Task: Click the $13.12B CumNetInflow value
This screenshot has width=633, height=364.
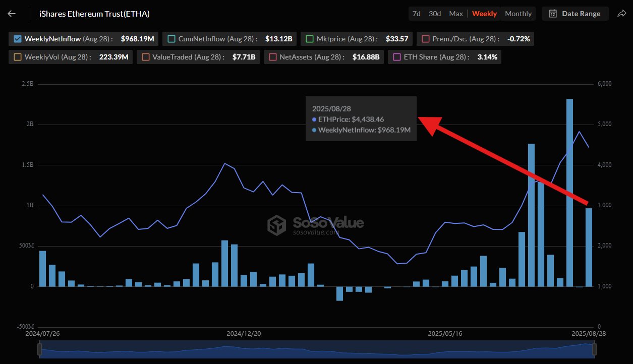Action: coord(278,39)
